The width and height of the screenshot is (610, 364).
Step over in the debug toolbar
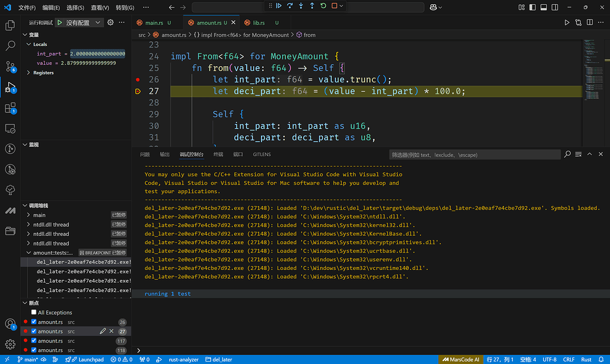pyautogui.click(x=290, y=6)
